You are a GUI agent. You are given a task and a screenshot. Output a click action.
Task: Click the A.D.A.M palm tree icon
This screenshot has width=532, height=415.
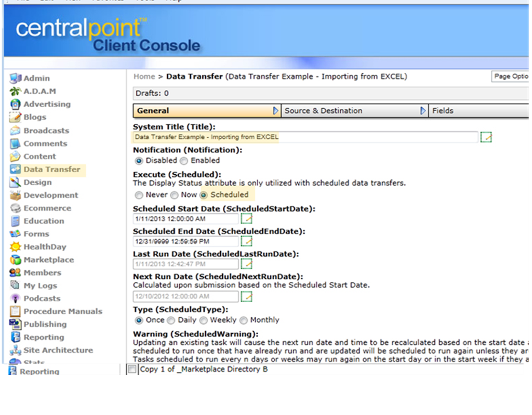[x=15, y=91]
